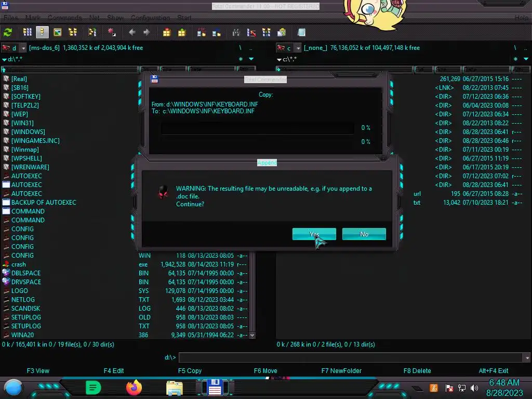Click the Unpack files box icon

(x=182, y=33)
